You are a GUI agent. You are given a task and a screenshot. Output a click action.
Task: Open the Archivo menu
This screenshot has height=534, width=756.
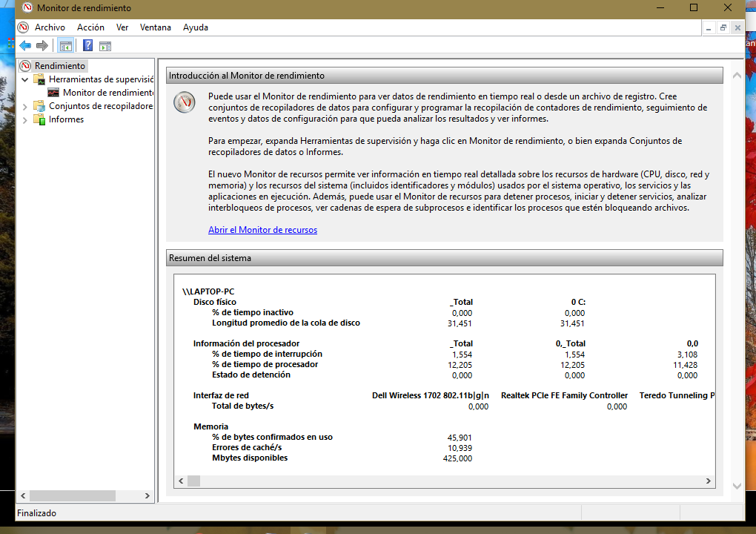[x=50, y=27]
